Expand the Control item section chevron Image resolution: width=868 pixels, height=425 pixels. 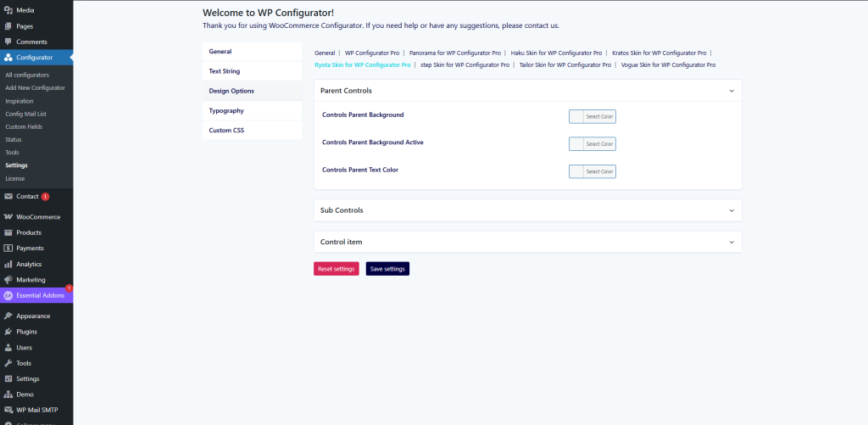732,242
